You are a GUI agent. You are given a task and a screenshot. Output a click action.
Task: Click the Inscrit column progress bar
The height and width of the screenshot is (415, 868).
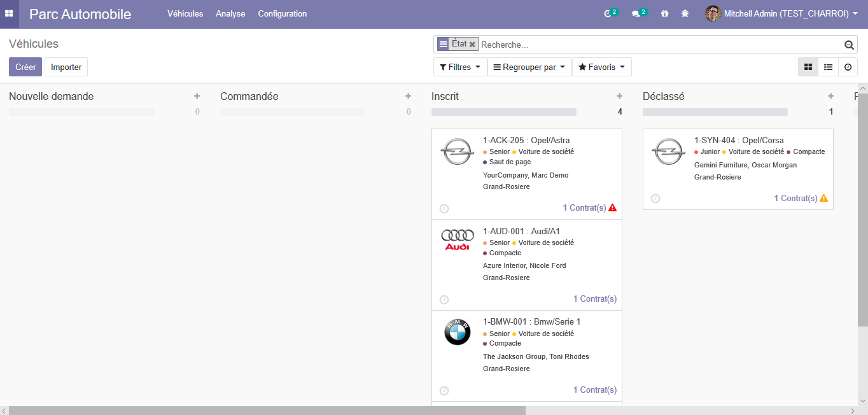click(x=504, y=112)
